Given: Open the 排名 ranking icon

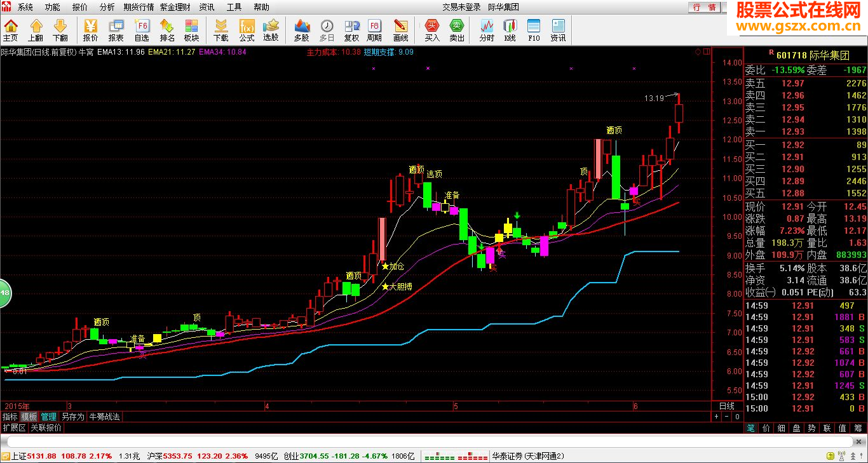Looking at the screenshot, I should (167, 30).
